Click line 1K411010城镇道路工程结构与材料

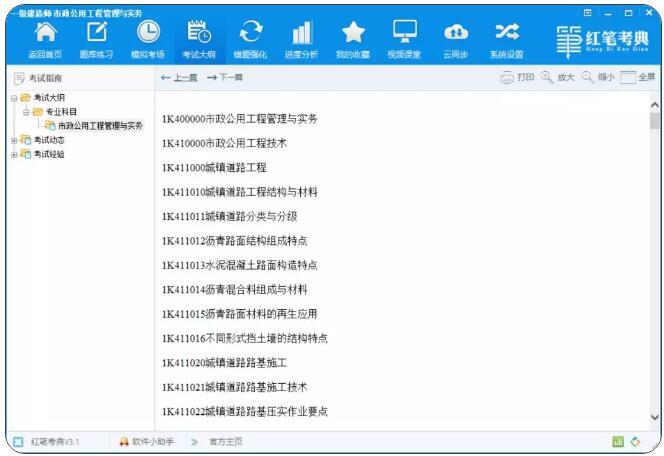click(x=239, y=192)
